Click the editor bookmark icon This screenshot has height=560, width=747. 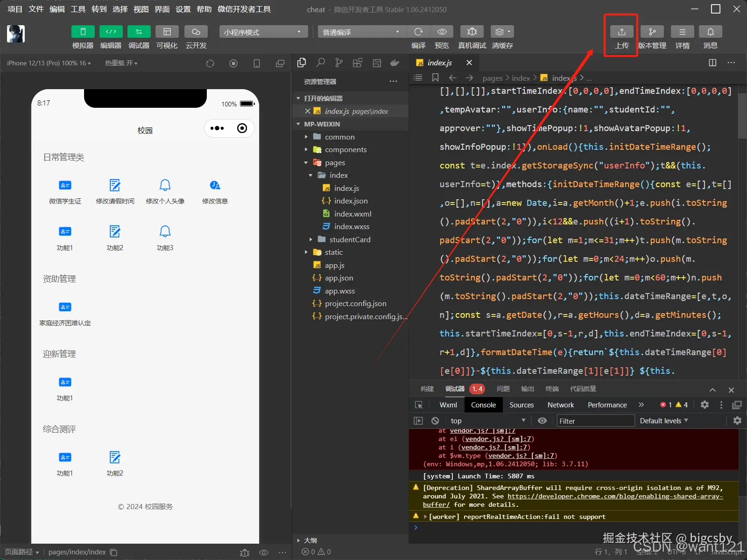click(435, 77)
